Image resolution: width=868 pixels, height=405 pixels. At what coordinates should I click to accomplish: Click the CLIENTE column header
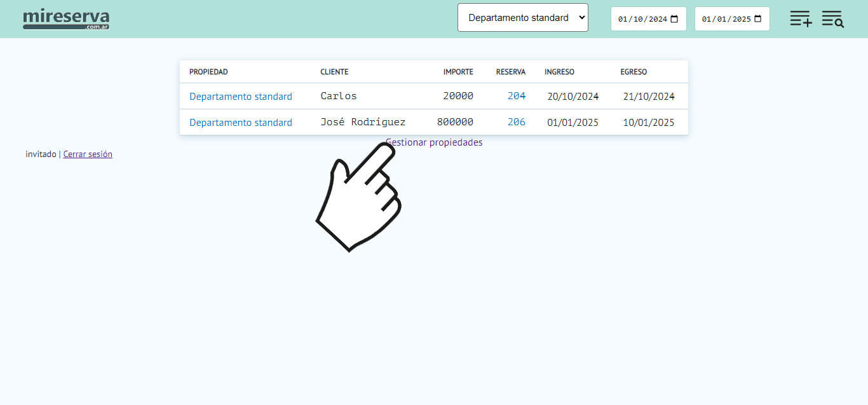tap(334, 72)
